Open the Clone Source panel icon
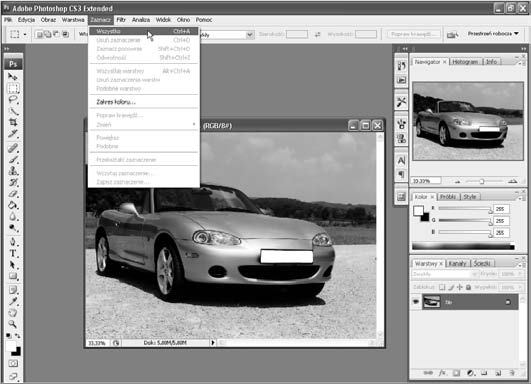This screenshot has width=531, height=384. 402,138
